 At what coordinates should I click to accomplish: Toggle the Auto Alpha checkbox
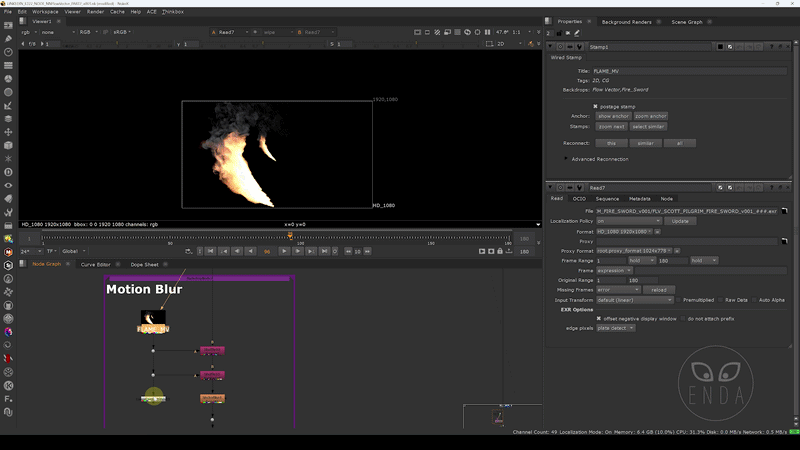click(x=754, y=300)
